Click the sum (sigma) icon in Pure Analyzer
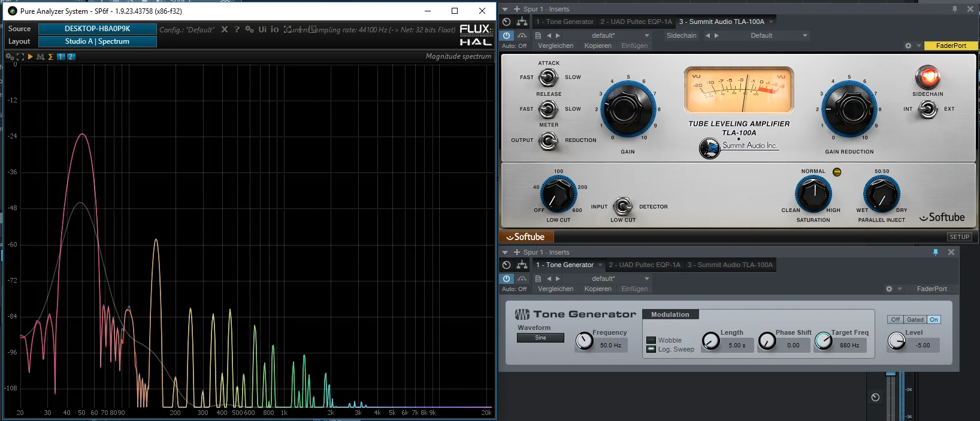 tap(50, 57)
